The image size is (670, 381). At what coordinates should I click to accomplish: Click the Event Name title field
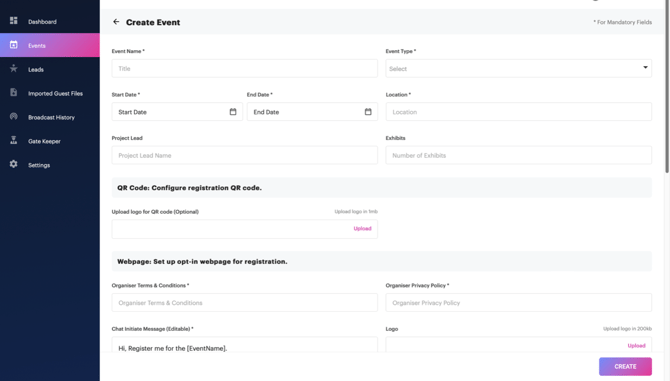coord(244,68)
